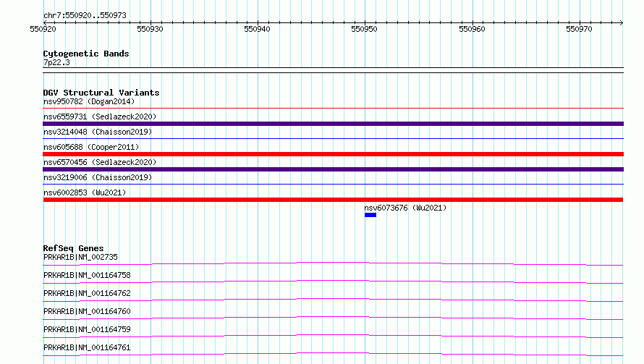The width and height of the screenshot is (644, 364).
Task: Select variant nsv6002853 (Wu2021) label
Action: coord(85,192)
